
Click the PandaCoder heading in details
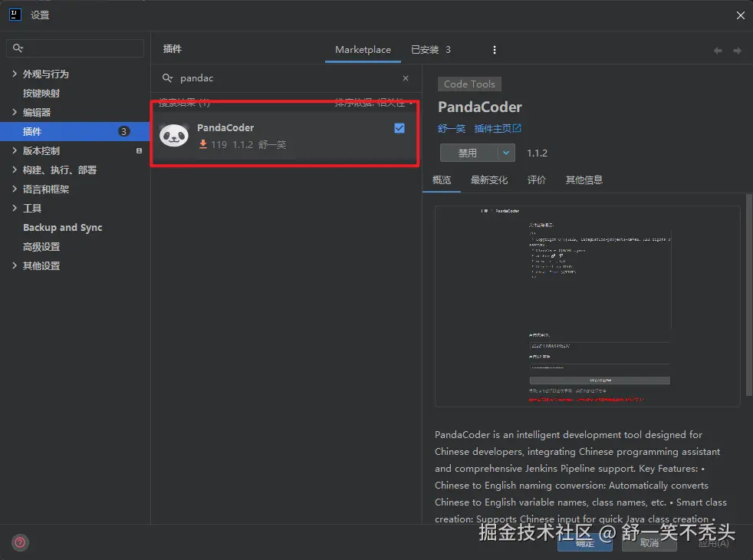pyautogui.click(x=480, y=107)
